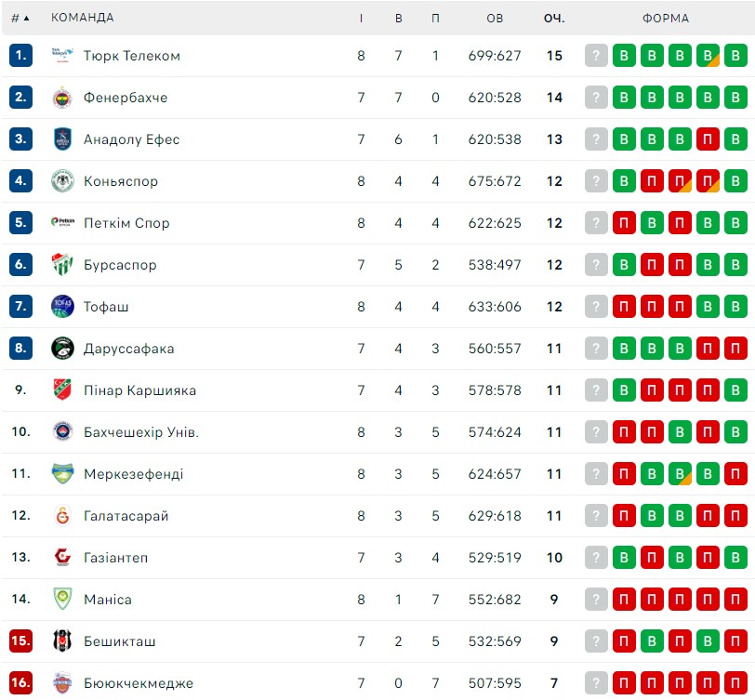Open the Fenerbahçe club logo
Image resolution: width=755 pixels, height=700 pixels.
[x=62, y=98]
